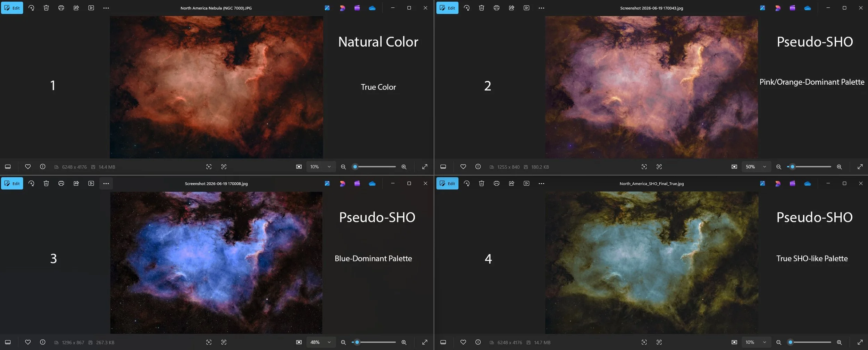Print North_America_SHO_Final_True.jpg
The height and width of the screenshot is (350, 868).
coord(496,183)
